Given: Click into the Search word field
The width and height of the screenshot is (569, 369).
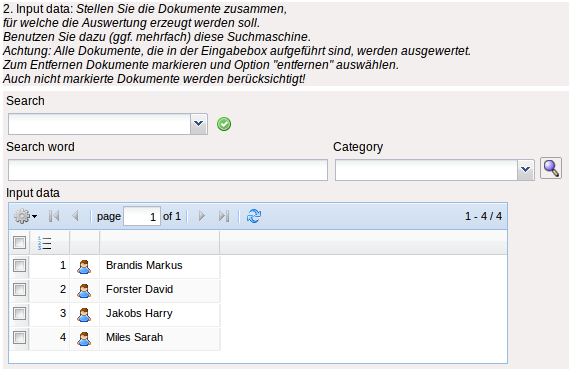Looking at the screenshot, I should [168, 170].
